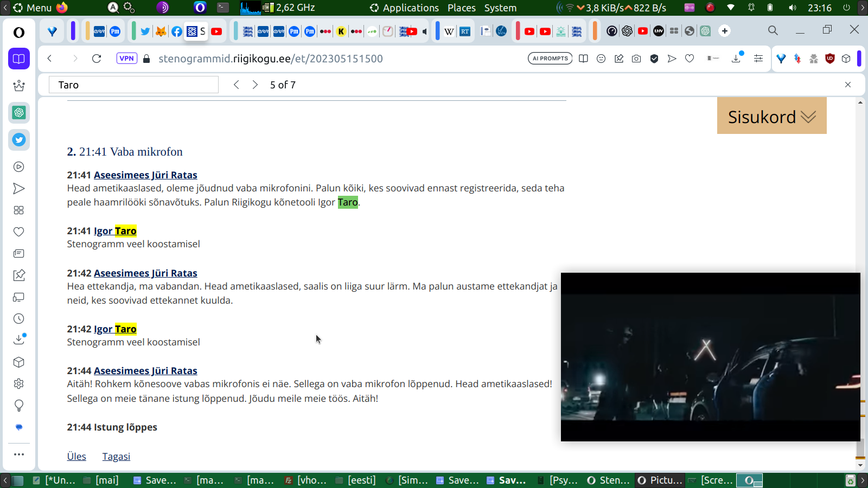Open the volume control in top panel

793,8
